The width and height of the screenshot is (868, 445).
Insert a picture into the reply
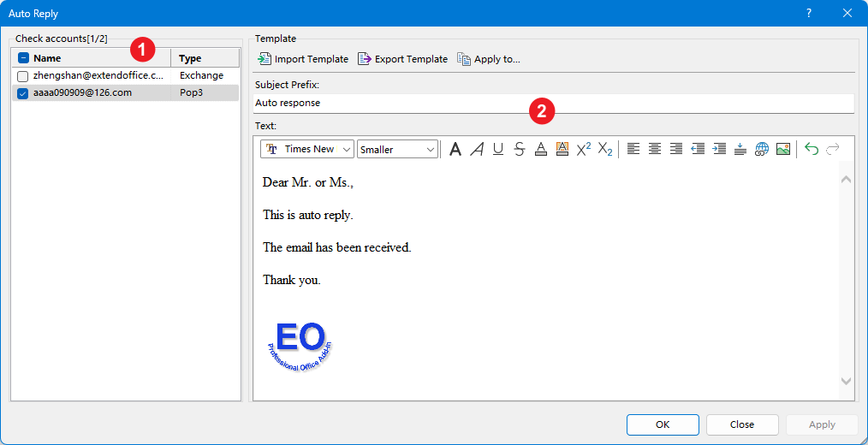coord(782,149)
